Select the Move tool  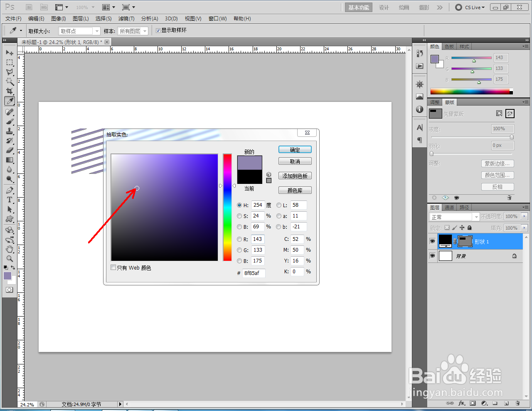[x=10, y=53]
